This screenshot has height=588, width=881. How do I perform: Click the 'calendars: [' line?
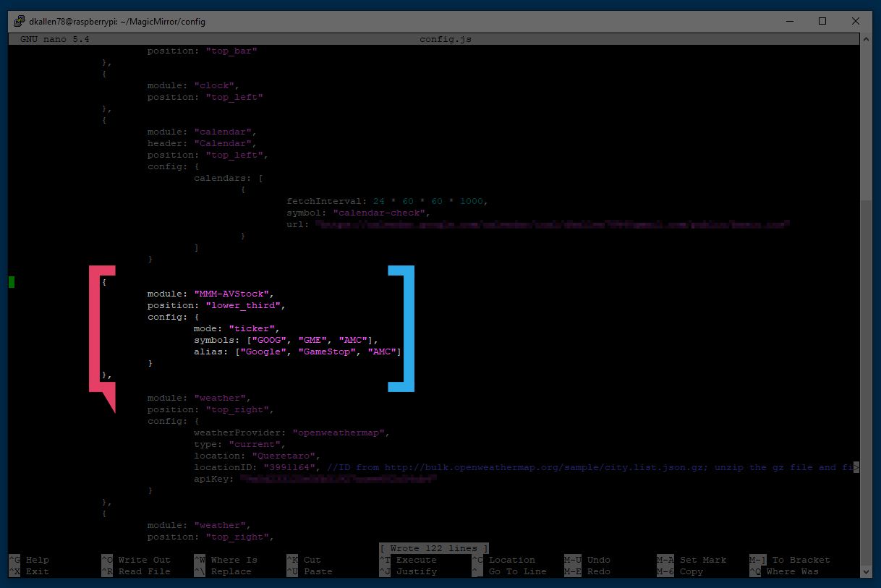tap(229, 178)
